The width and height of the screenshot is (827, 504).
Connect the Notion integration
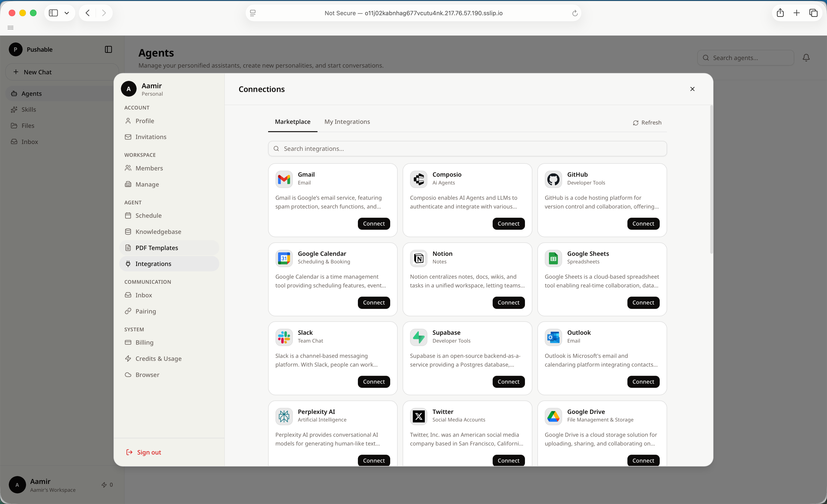point(509,302)
